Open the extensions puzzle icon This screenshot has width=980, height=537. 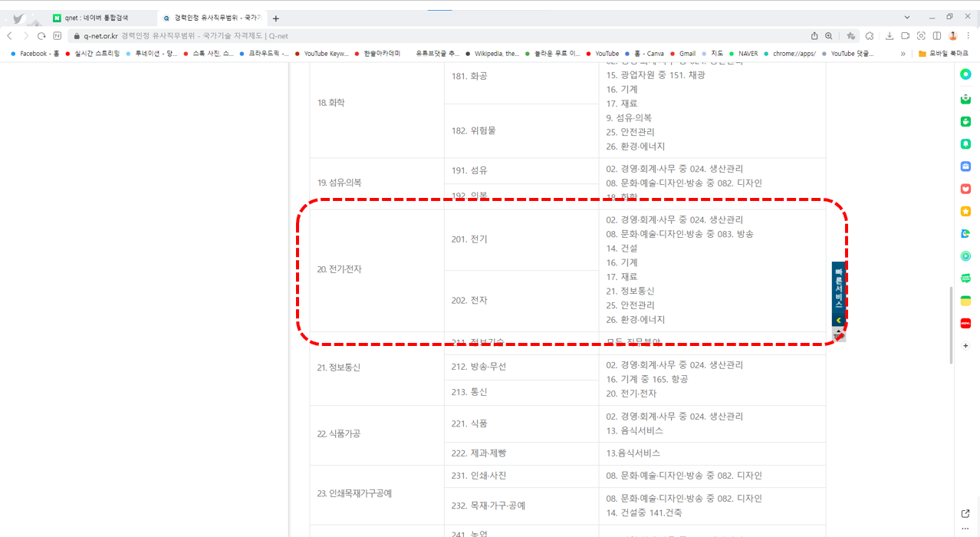click(x=870, y=36)
